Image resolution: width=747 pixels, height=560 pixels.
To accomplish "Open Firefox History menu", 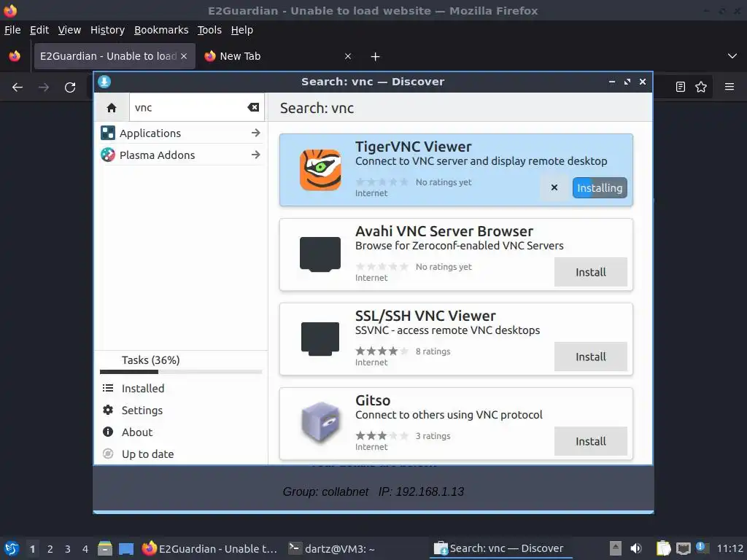I will point(107,30).
